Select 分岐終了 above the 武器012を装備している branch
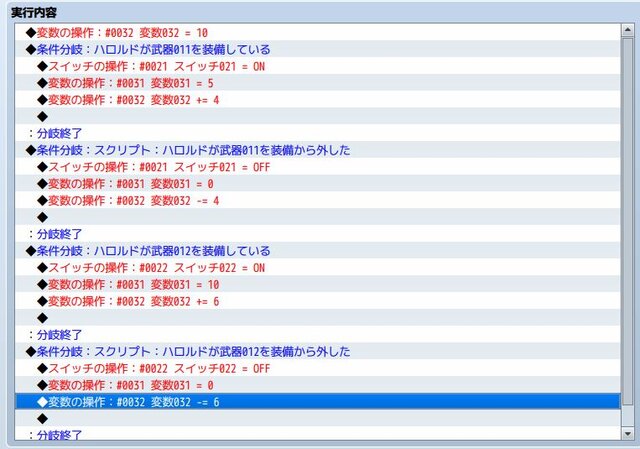Screen dimensions: 640x449 (x=318, y=234)
